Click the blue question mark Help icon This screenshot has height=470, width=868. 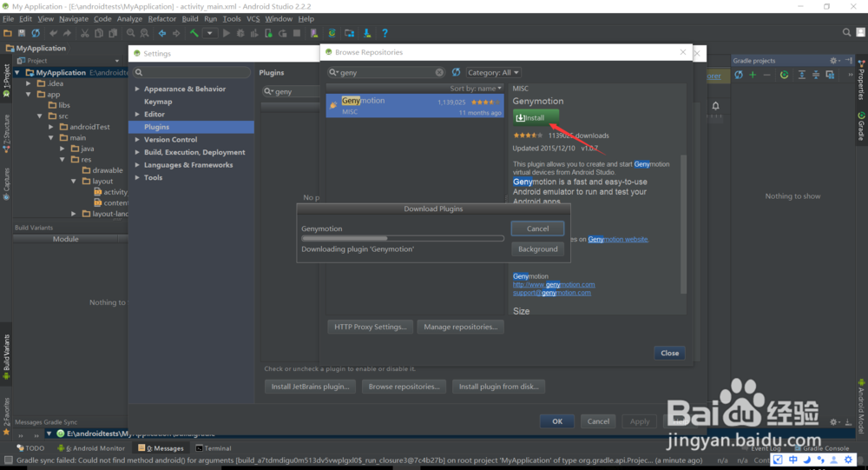click(x=385, y=33)
